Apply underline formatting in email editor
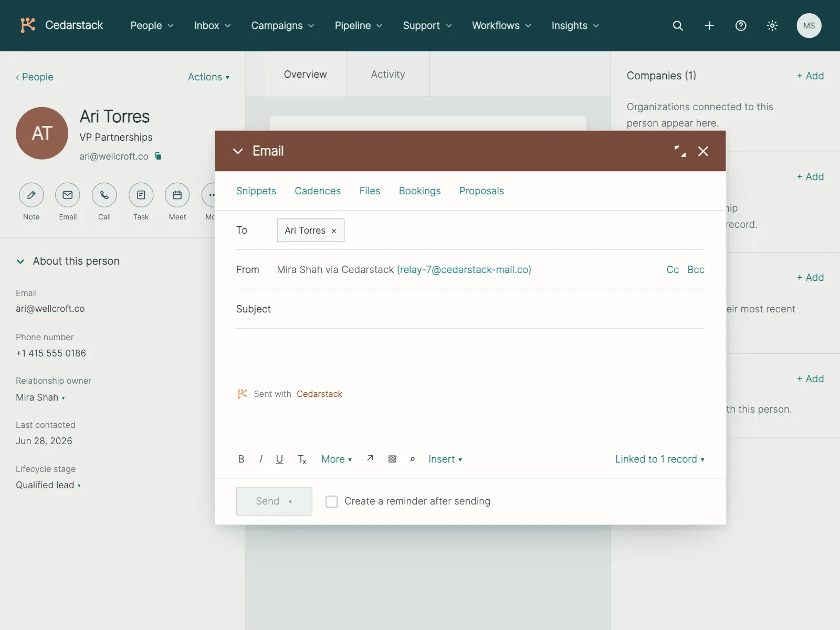 (279, 459)
